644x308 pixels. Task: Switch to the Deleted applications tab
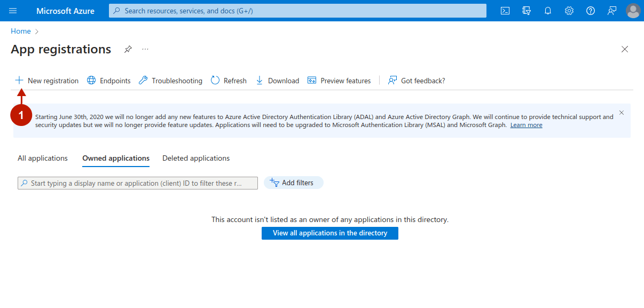coord(196,158)
